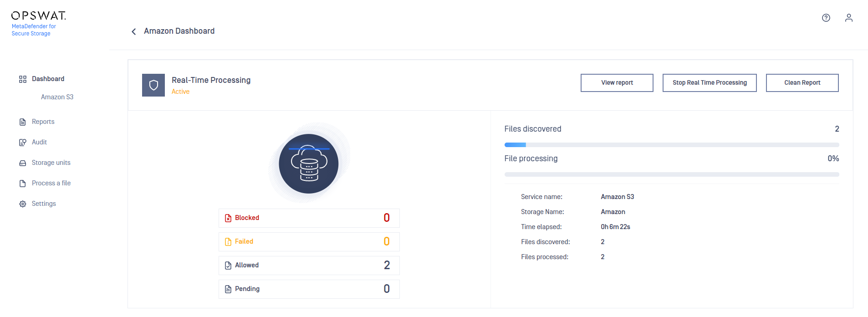Click the Allowed file check icon
This screenshot has height=317, width=868.
[228, 266]
